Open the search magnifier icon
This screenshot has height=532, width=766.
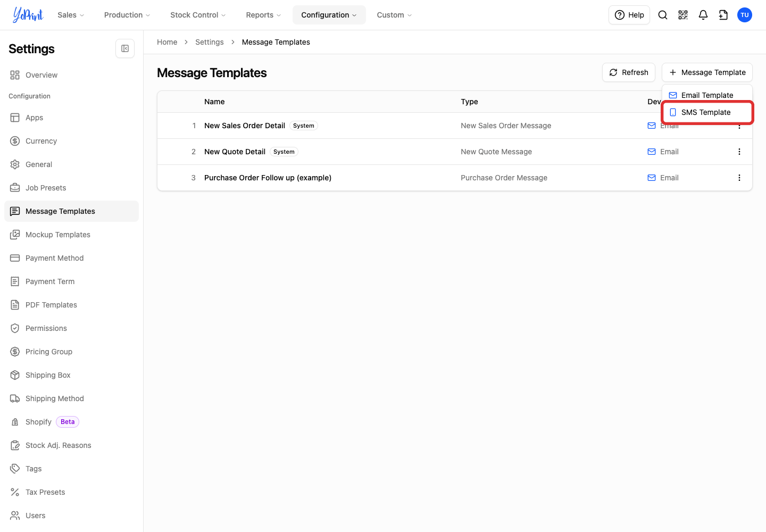pos(663,15)
